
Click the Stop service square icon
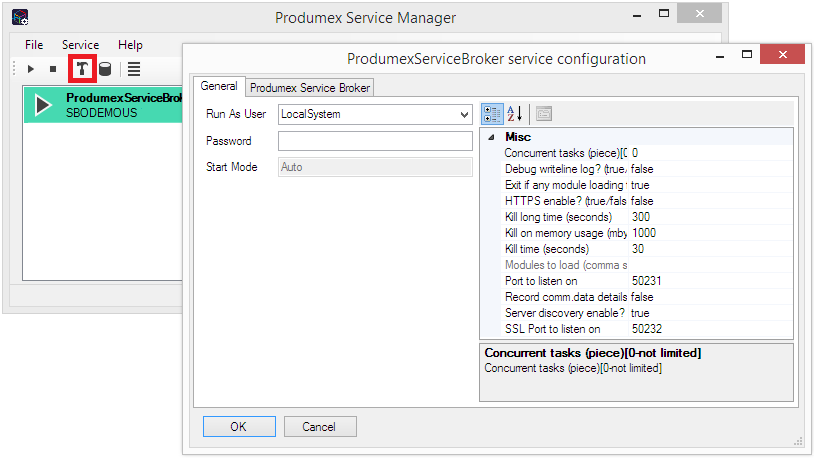pyautogui.click(x=53, y=69)
